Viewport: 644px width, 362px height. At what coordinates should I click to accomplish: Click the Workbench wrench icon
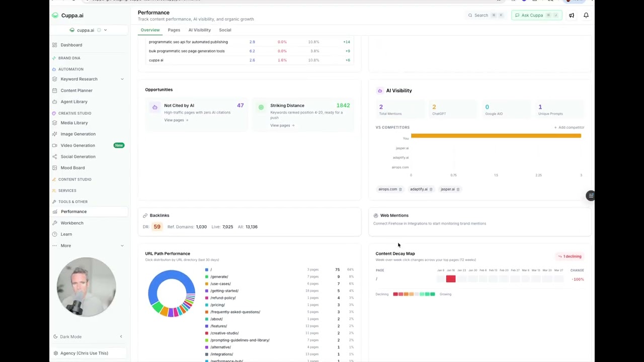tap(55, 223)
